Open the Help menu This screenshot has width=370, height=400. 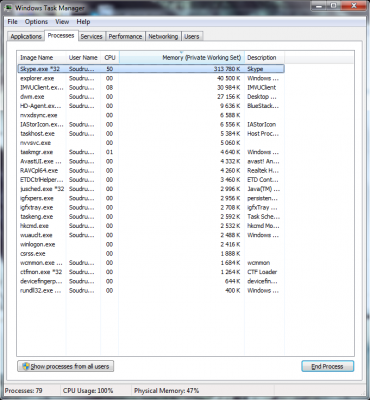(x=83, y=22)
